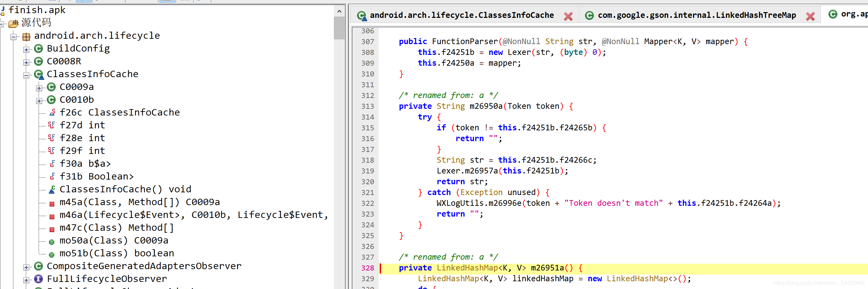868x289 pixels.
Task: Click the BuildConfig class icon
Action: click(x=38, y=49)
